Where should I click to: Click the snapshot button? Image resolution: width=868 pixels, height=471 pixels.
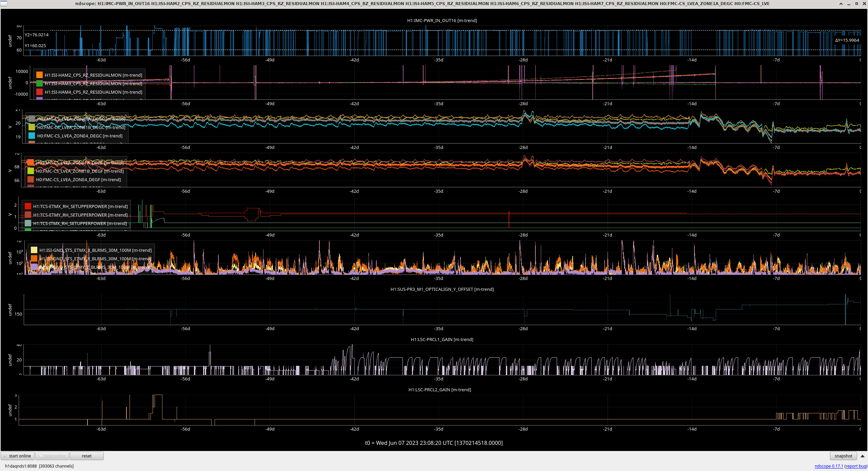[x=843, y=456]
